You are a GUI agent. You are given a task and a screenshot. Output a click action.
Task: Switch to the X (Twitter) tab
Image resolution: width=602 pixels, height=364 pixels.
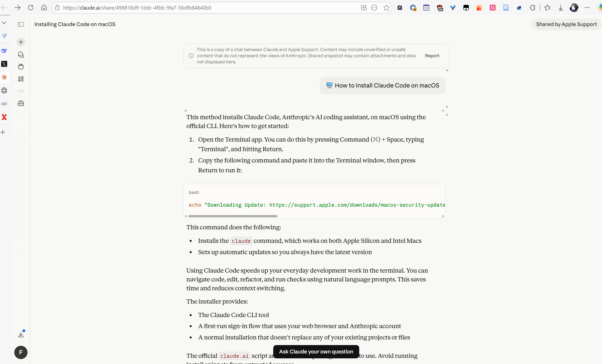[4, 64]
